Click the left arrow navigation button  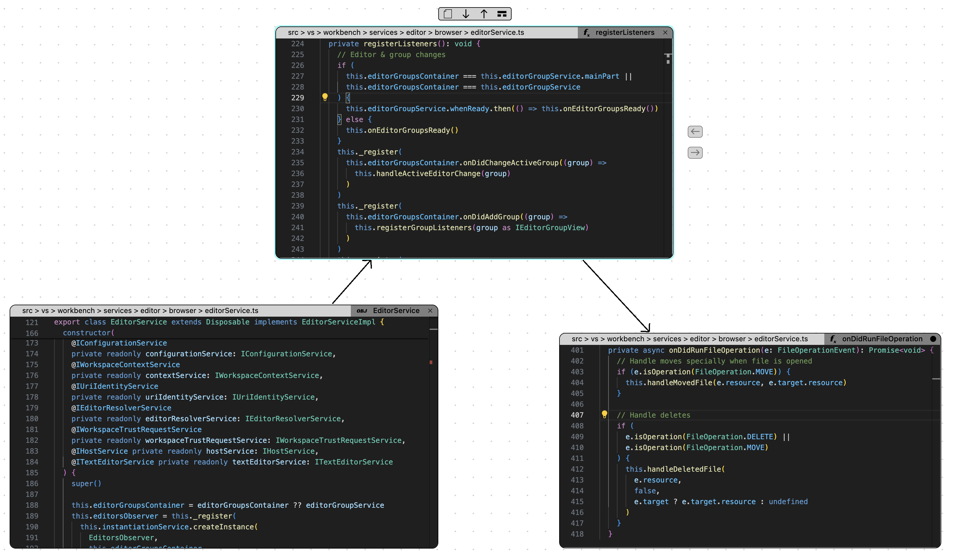(695, 132)
